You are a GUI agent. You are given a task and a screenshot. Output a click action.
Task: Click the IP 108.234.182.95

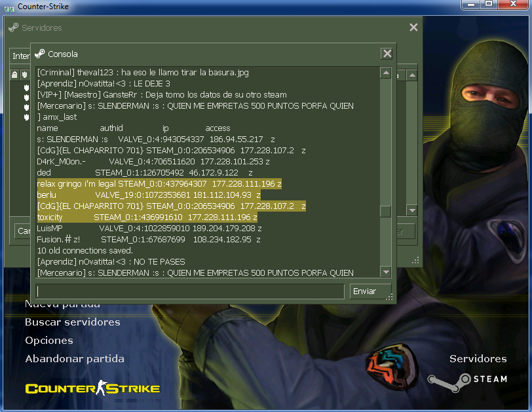222,240
